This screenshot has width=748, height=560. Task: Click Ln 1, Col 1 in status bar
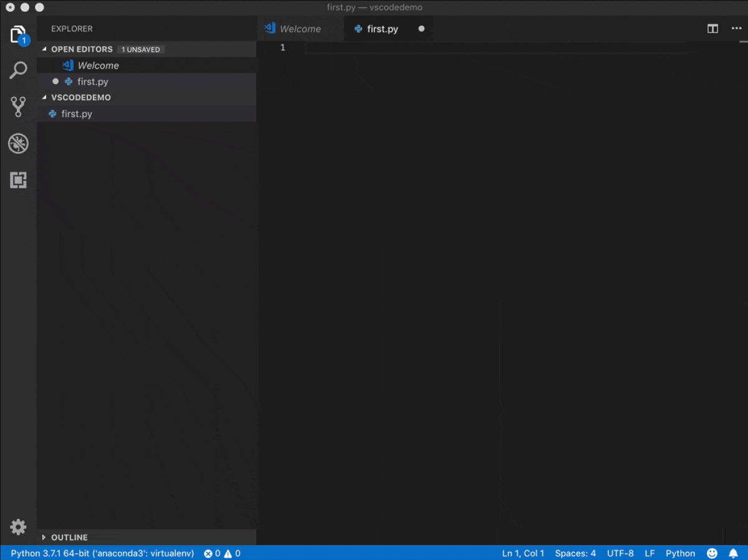523,553
